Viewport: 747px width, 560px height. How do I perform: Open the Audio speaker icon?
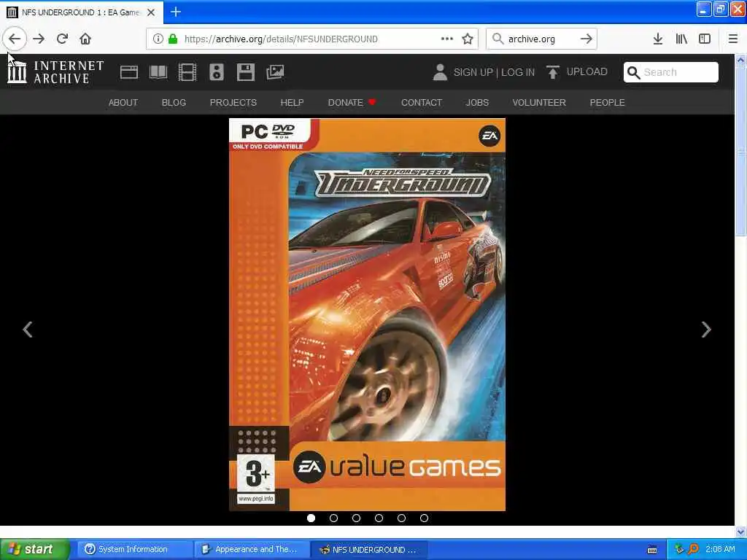[216, 72]
